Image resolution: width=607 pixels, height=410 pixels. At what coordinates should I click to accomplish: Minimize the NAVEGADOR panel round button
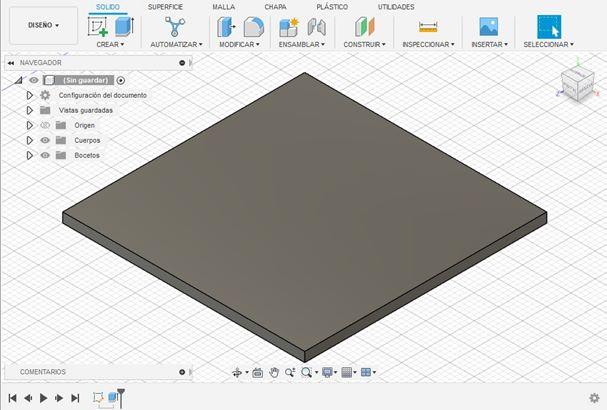[x=182, y=63]
